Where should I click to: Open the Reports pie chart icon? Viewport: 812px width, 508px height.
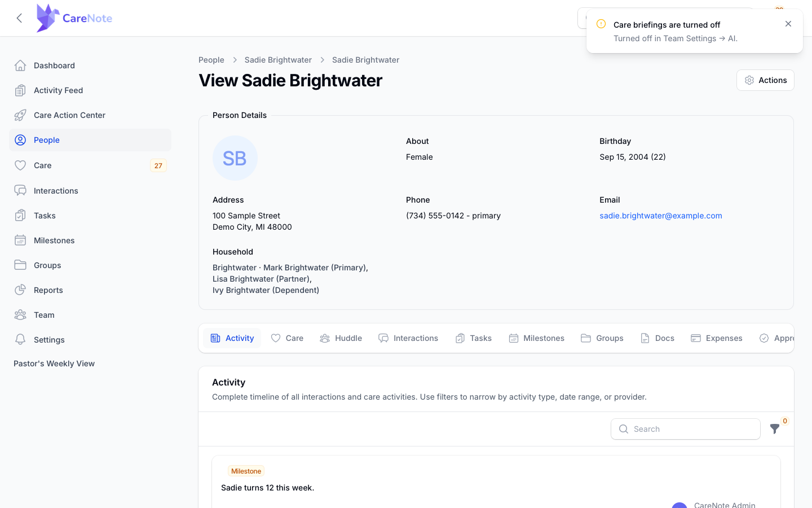click(20, 290)
